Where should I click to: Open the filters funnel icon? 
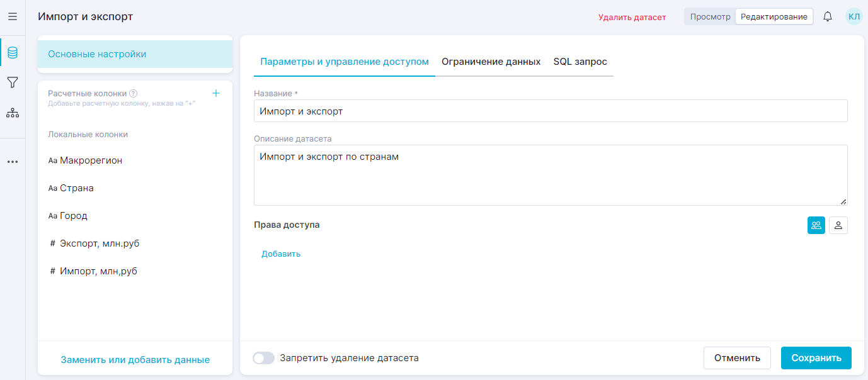click(x=13, y=82)
